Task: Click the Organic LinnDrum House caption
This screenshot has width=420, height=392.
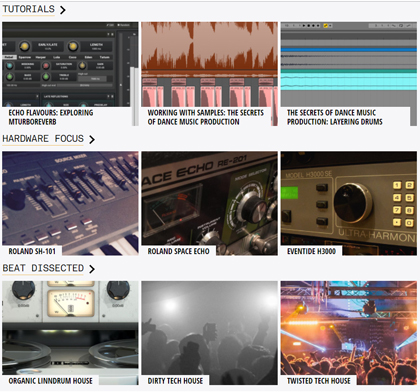Action: [51, 381]
